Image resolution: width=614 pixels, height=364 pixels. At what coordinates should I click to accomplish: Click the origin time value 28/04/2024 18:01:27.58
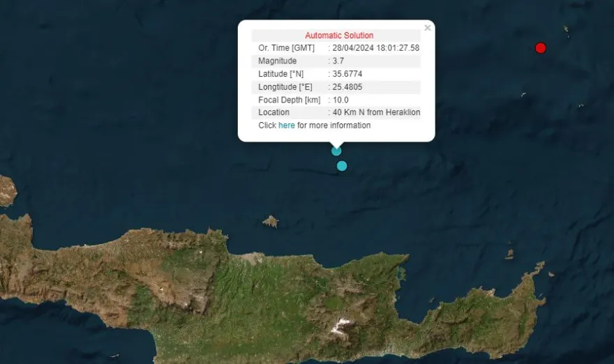(x=375, y=48)
